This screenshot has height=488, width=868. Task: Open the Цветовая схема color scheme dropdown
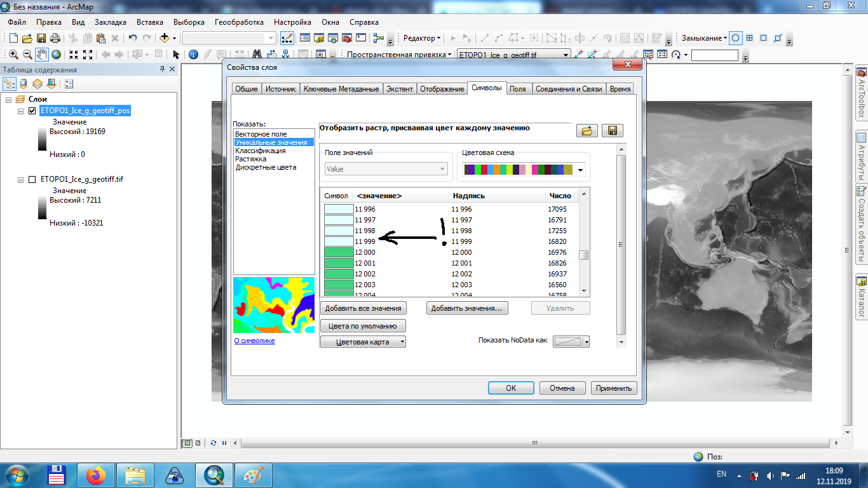pos(580,170)
